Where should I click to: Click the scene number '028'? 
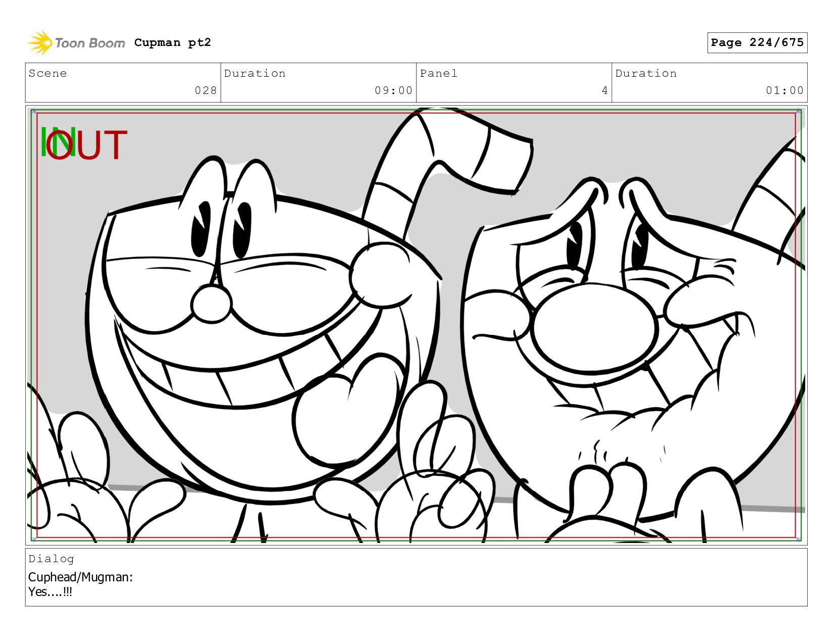(x=206, y=90)
